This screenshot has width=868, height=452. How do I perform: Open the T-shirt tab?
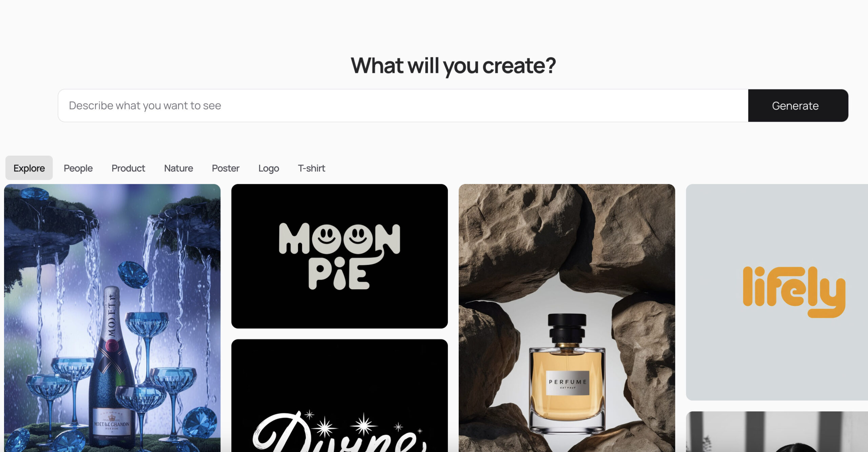point(311,168)
